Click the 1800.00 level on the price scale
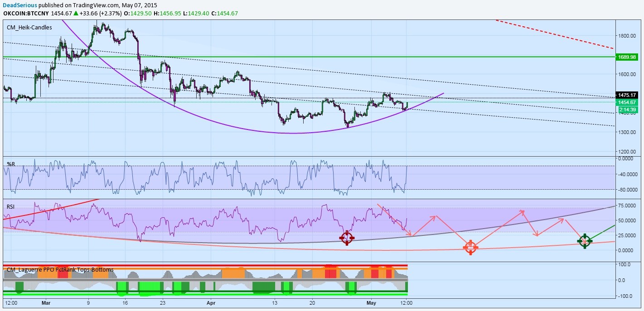Screen dimensions: 644x311 point(627,36)
